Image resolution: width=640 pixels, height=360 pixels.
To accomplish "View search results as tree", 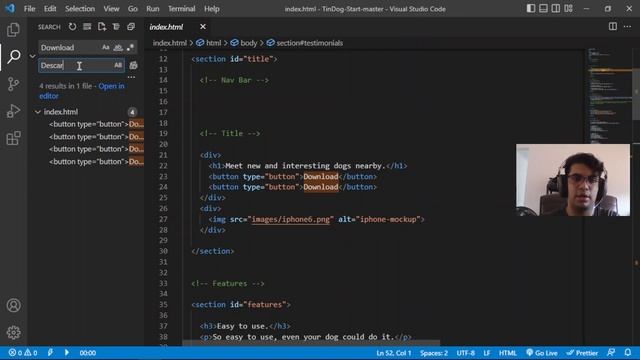I will [116, 27].
